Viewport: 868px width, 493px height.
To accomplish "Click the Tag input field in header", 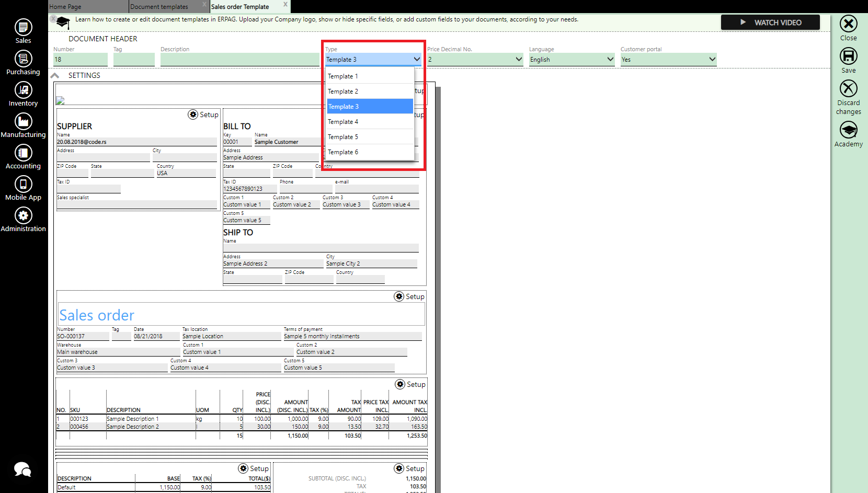I will [x=134, y=60].
